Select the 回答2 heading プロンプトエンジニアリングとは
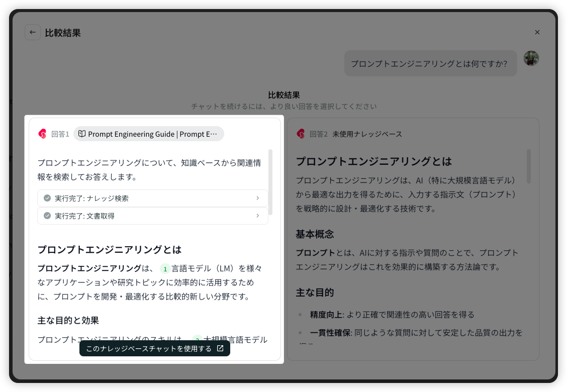This screenshot has width=567, height=392. tap(373, 161)
